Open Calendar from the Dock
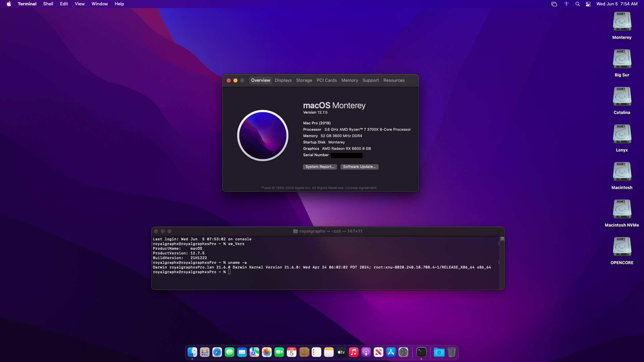 291,352
